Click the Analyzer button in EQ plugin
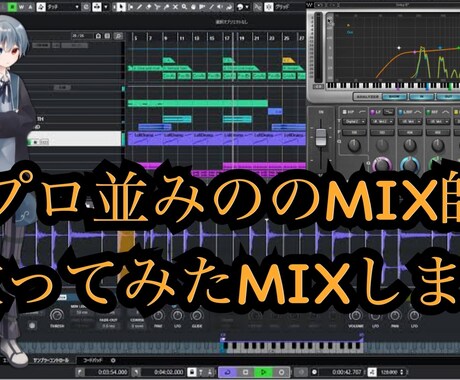Image resolution: width=460 pixels, height=380 pixels. (x=367, y=97)
